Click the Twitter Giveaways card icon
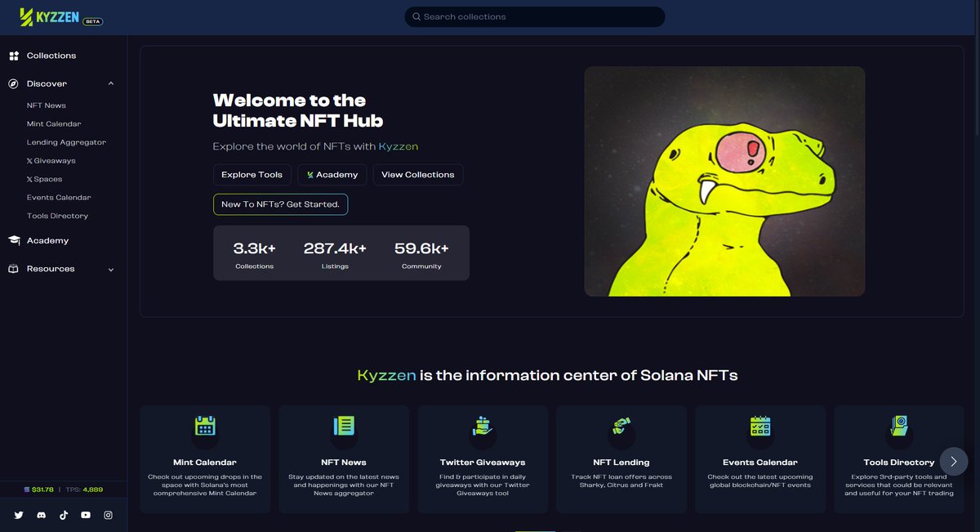Viewport: 980px width, 532px height. point(483,426)
